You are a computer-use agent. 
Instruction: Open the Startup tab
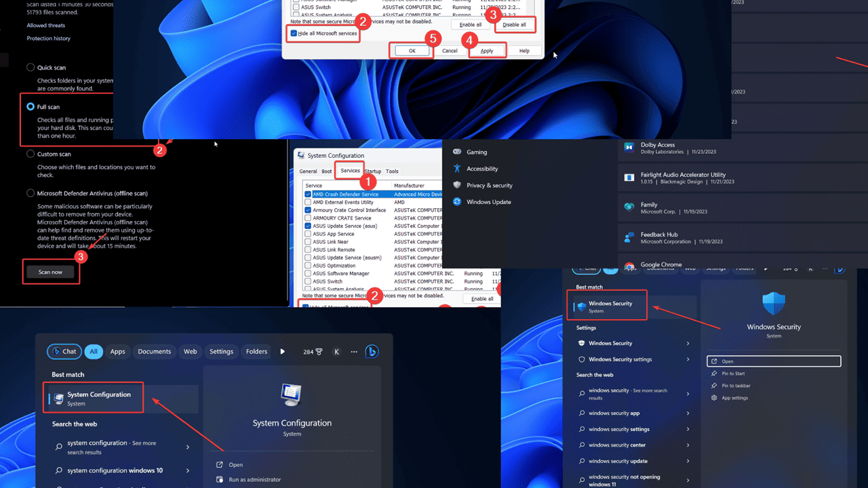click(374, 171)
